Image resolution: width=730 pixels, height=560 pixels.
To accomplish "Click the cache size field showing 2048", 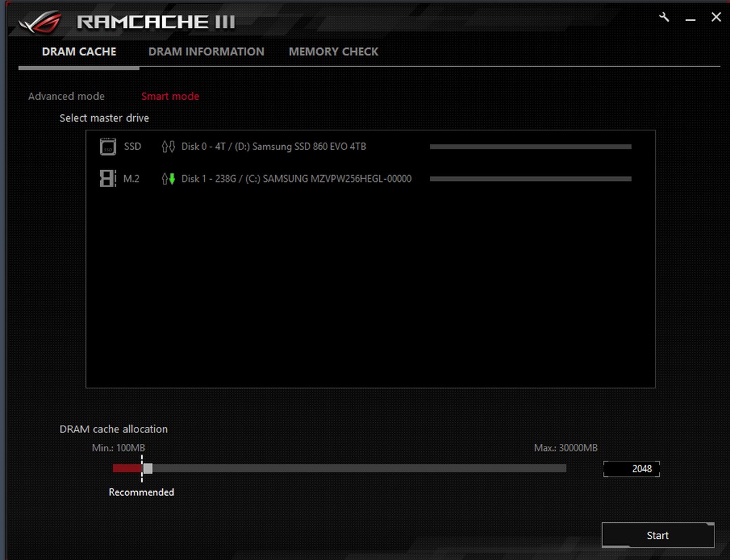I will point(631,469).
